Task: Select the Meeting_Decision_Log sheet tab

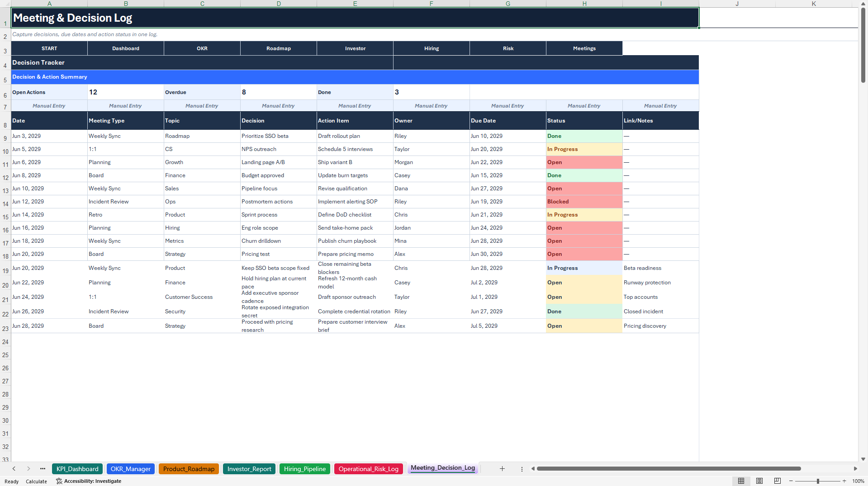Action: (x=443, y=468)
